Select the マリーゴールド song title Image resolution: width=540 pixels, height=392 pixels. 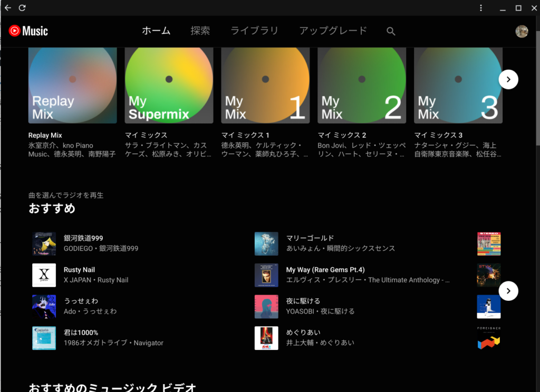(x=310, y=238)
